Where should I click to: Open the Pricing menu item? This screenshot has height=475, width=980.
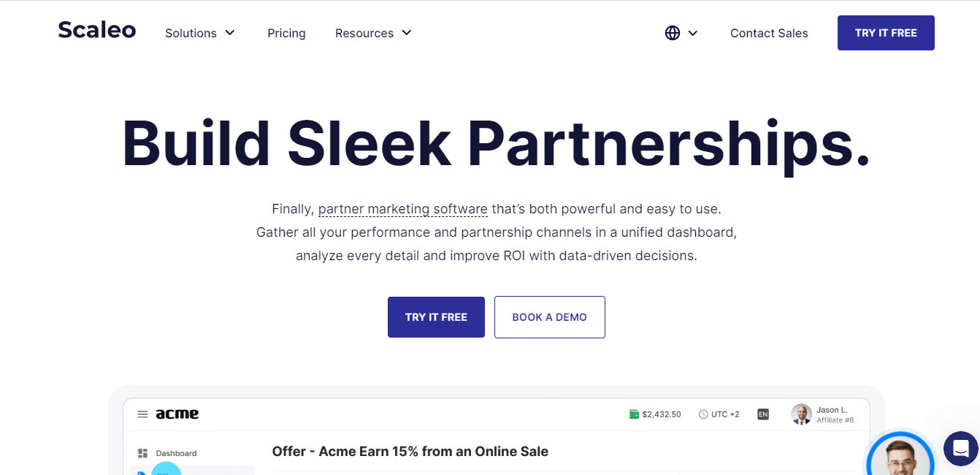point(286,33)
